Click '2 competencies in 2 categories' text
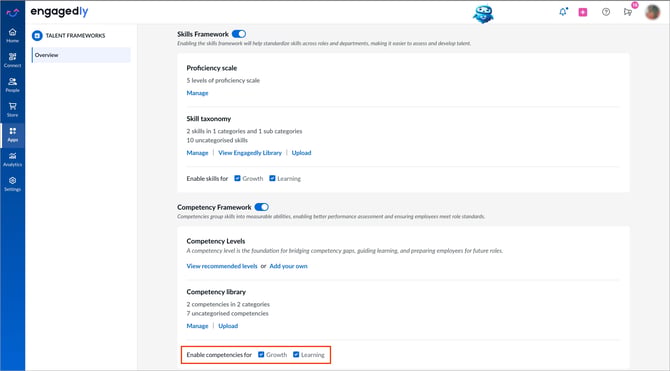The width and height of the screenshot is (670, 371). click(228, 304)
